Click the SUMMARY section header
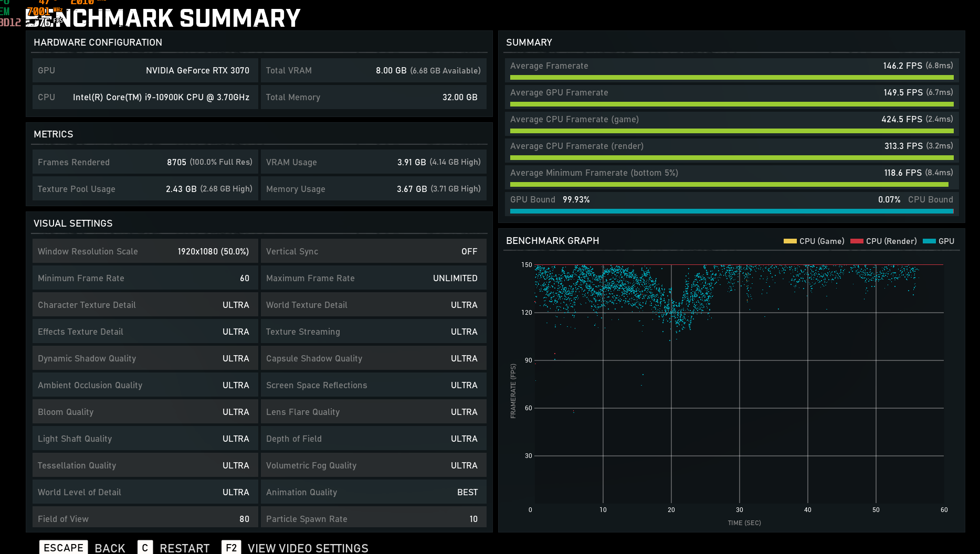Screen dimensions: 980x554 (529, 42)
